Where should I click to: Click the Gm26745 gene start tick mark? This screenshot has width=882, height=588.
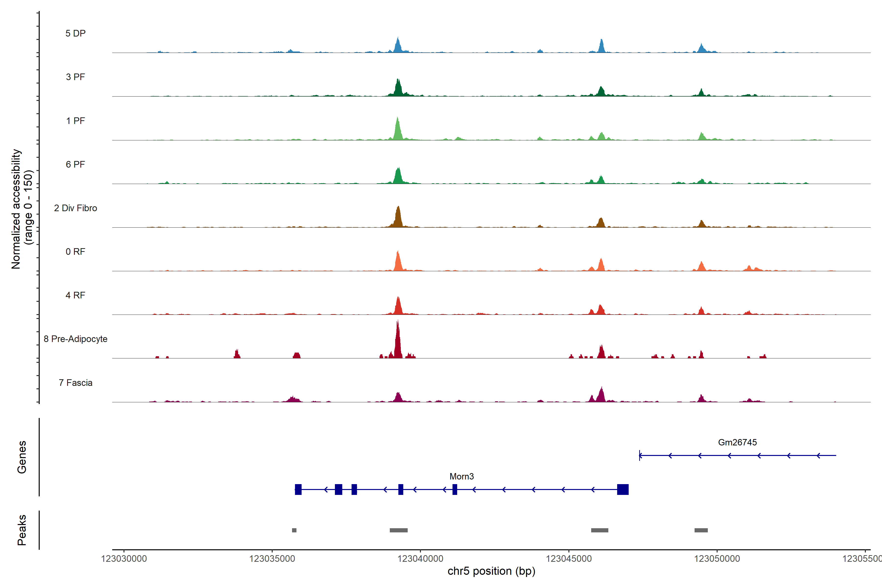639,455
